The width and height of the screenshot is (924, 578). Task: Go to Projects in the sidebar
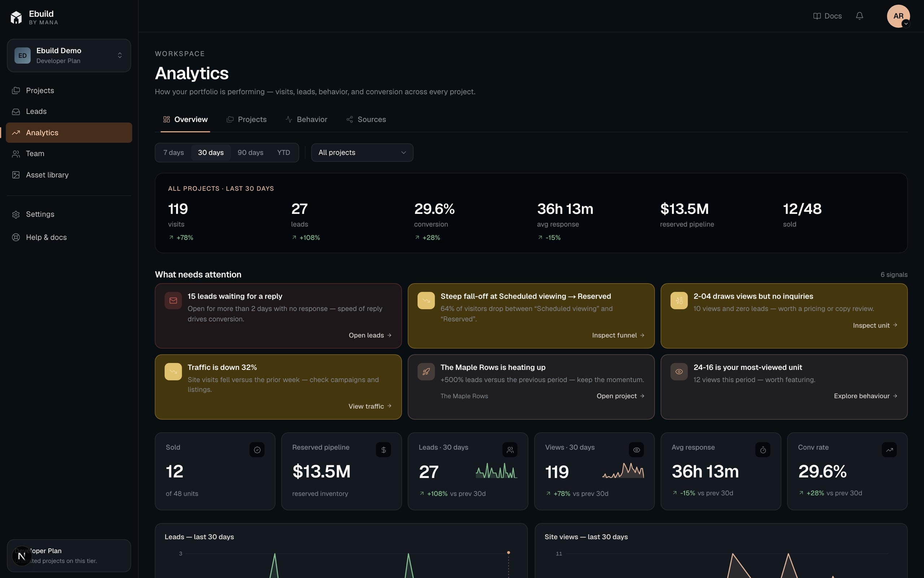(69, 91)
